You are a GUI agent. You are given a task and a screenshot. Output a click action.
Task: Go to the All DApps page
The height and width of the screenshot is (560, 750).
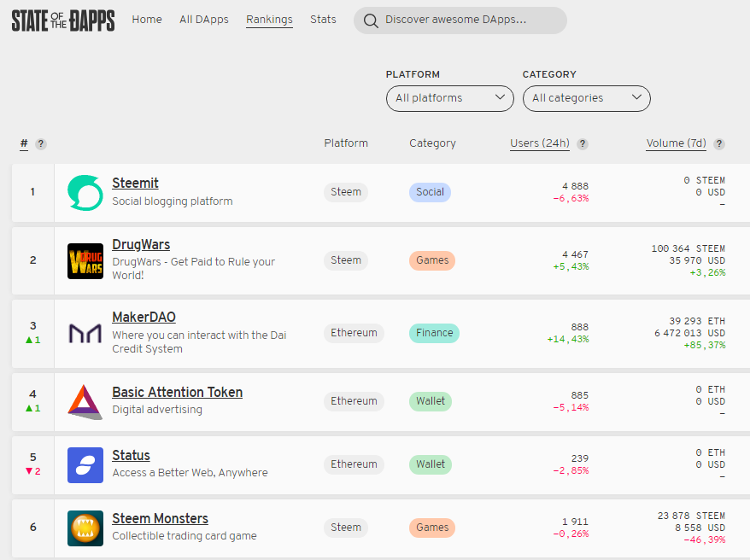point(204,20)
